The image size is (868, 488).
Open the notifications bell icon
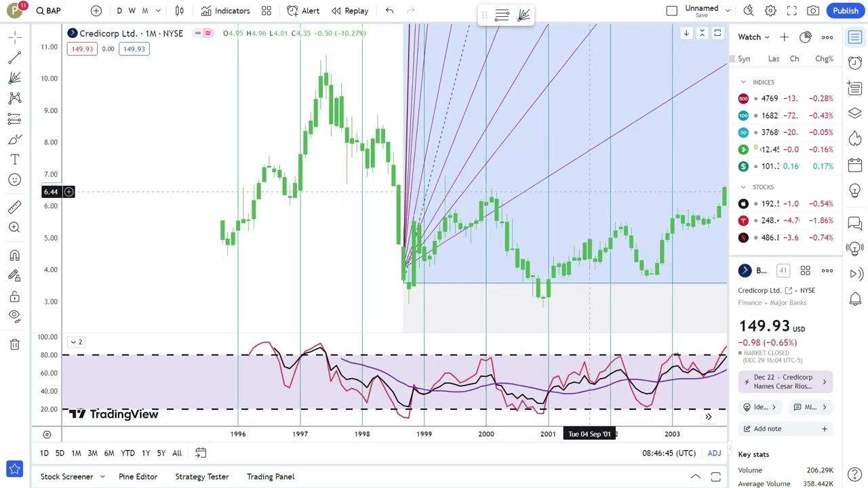point(855,299)
